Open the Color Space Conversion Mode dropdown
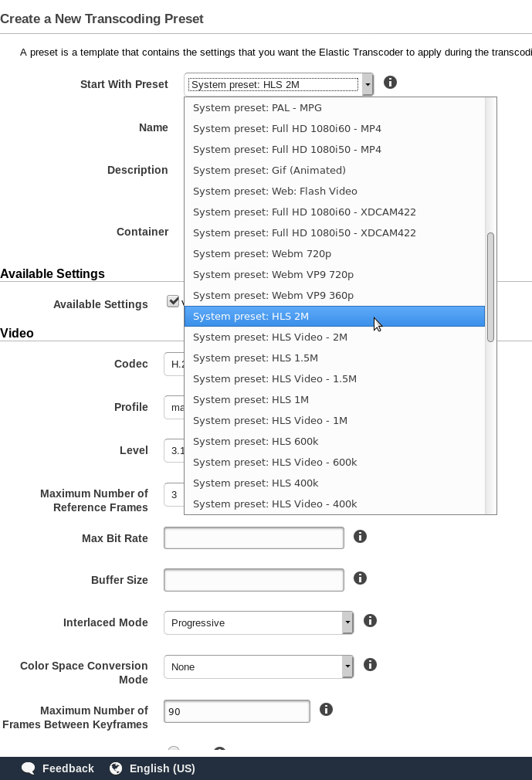 pos(347,666)
